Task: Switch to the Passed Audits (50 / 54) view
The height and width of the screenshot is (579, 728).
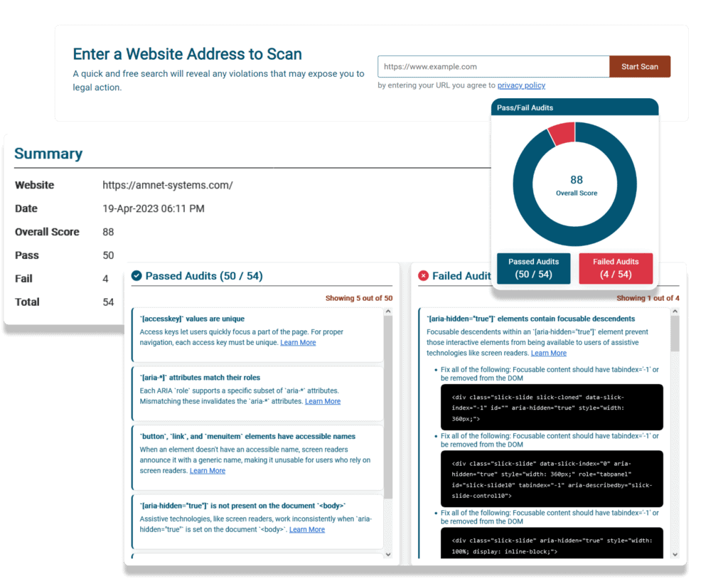Action: coord(533,268)
